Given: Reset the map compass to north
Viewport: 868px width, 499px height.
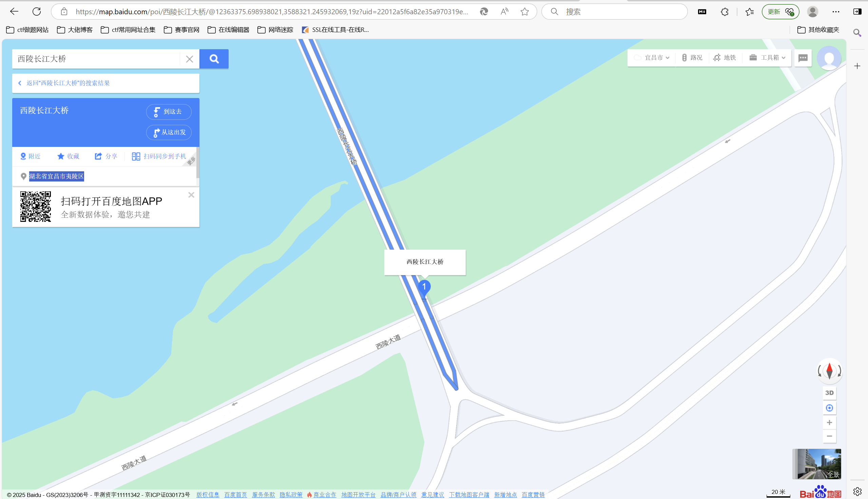Looking at the screenshot, I should [x=830, y=371].
